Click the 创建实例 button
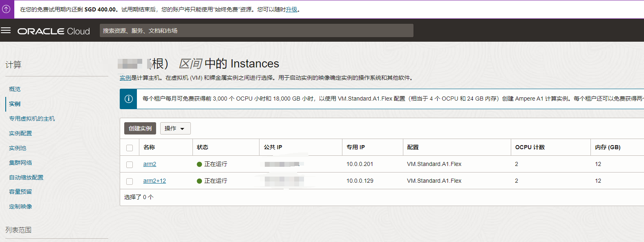Viewport: 644px width, 242px height. click(x=140, y=128)
